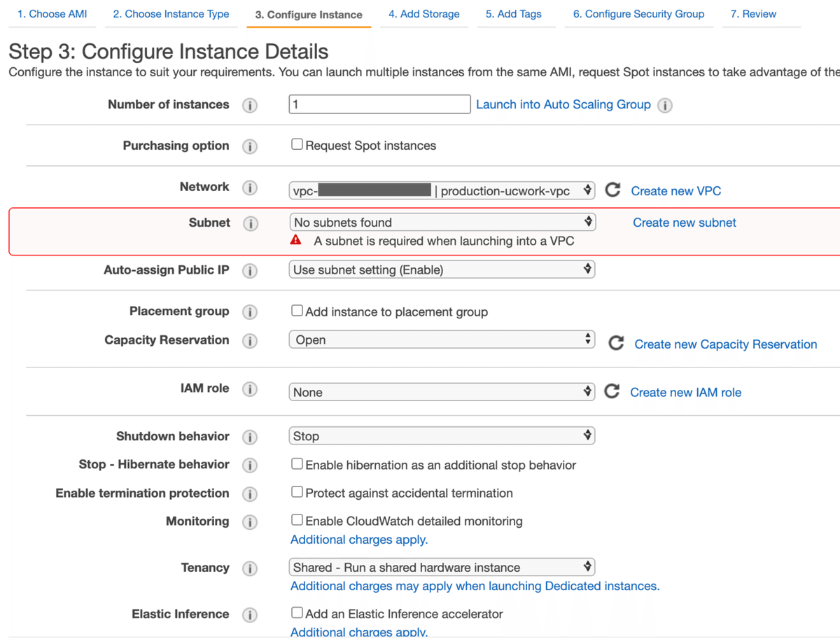Check Protect against accidental termination
The image size is (840, 644).
[297, 492]
